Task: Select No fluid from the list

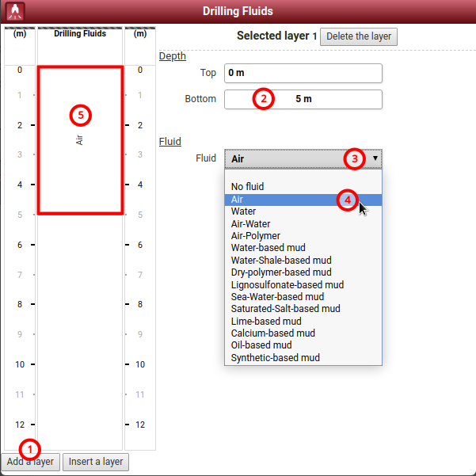Action: [x=248, y=187]
